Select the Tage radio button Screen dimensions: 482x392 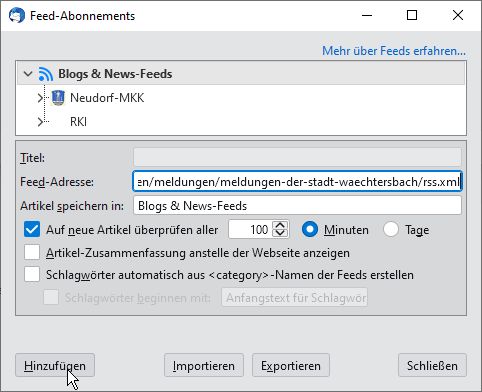click(391, 230)
